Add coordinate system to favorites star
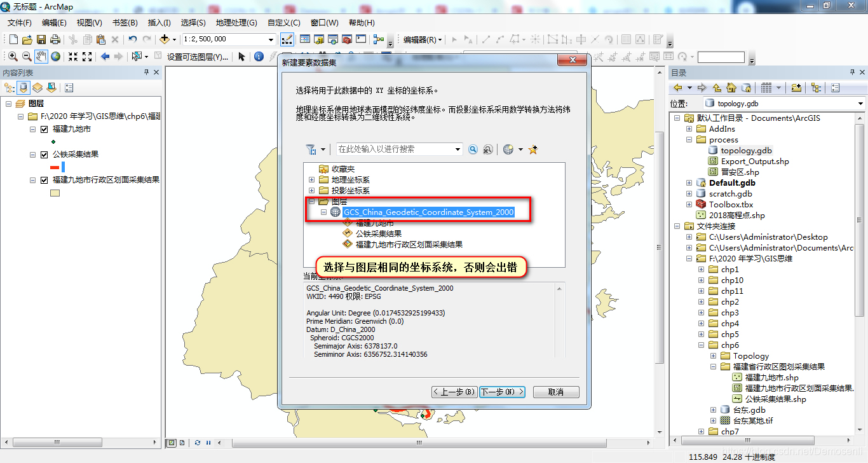The height and width of the screenshot is (463, 868). (533, 149)
